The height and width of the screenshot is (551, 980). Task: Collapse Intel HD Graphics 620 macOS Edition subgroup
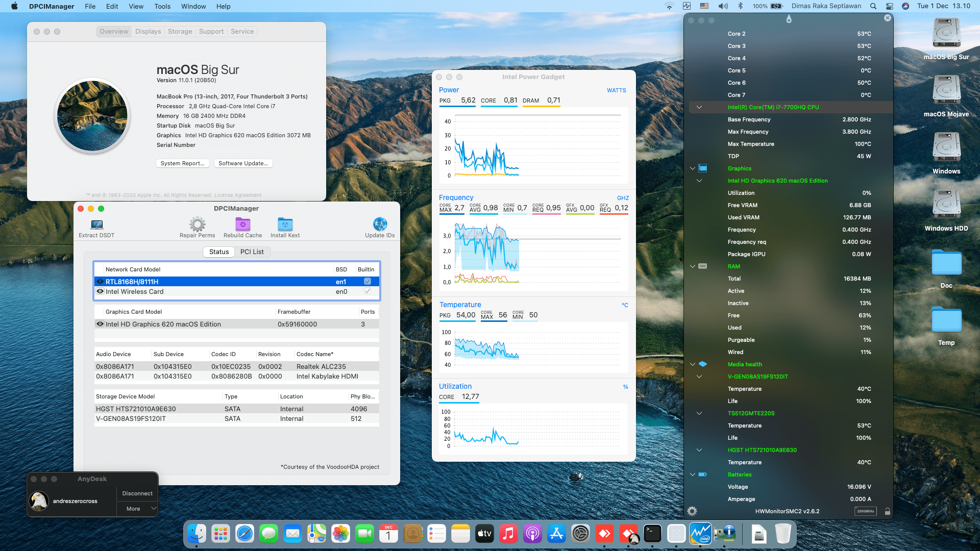point(699,181)
